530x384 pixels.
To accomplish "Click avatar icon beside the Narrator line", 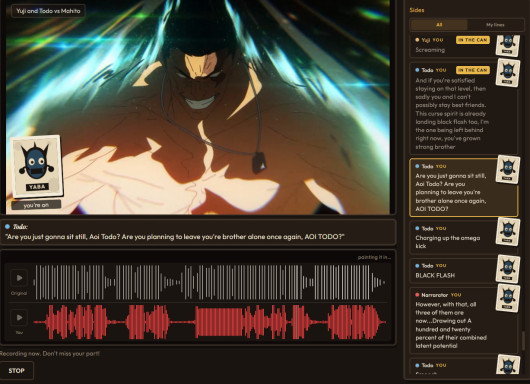I will coord(508,298).
